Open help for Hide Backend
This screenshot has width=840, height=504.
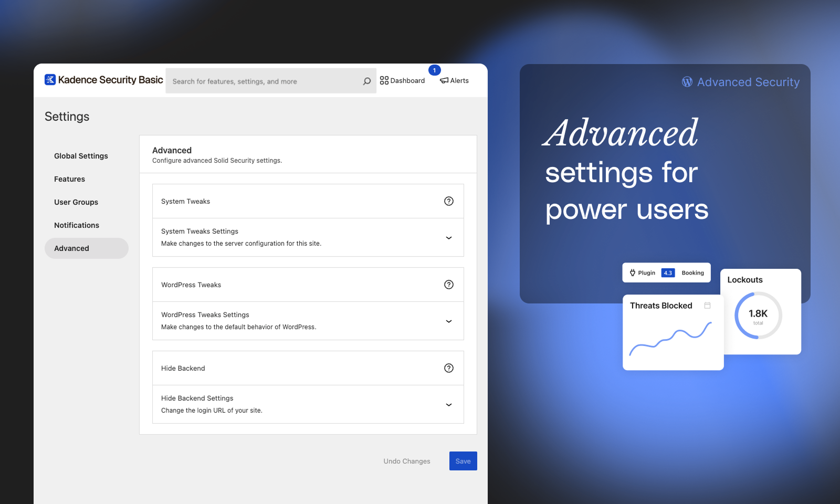[x=449, y=368]
